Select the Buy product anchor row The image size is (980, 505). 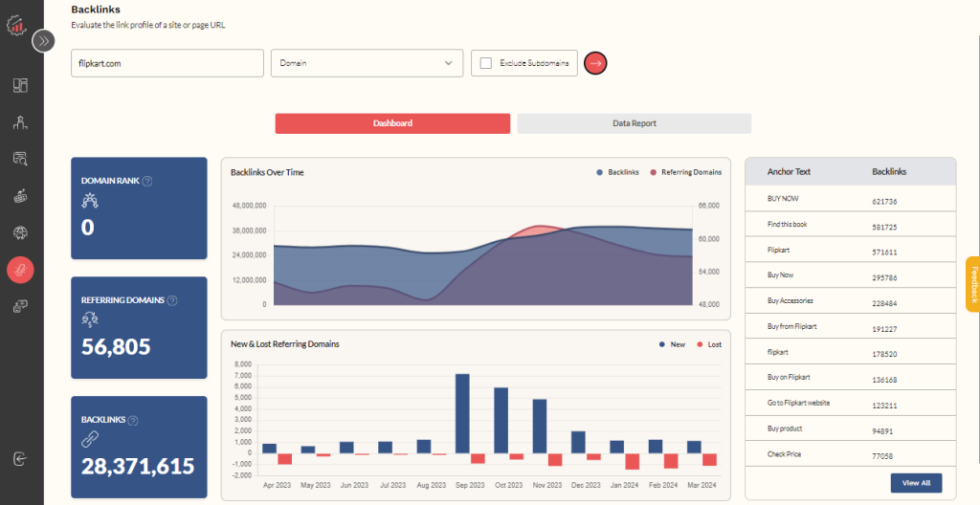[851, 428]
